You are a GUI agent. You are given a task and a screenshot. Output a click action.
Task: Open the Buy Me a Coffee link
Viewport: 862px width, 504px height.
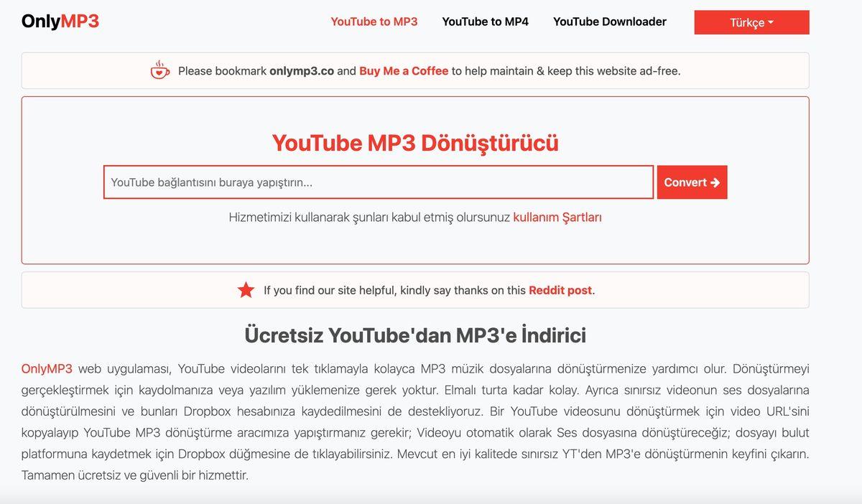[403, 70]
